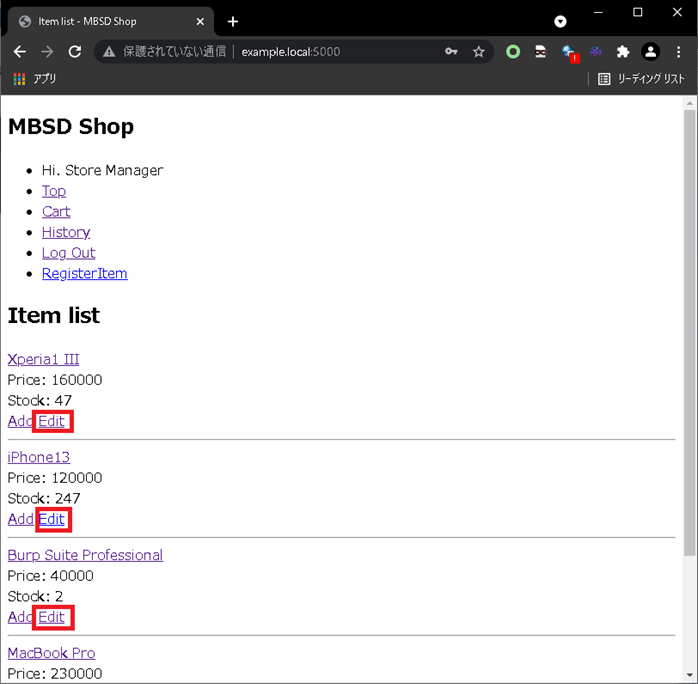Image resolution: width=698 pixels, height=684 pixels.
Task: Click the green circle extension icon
Action: pos(513,52)
